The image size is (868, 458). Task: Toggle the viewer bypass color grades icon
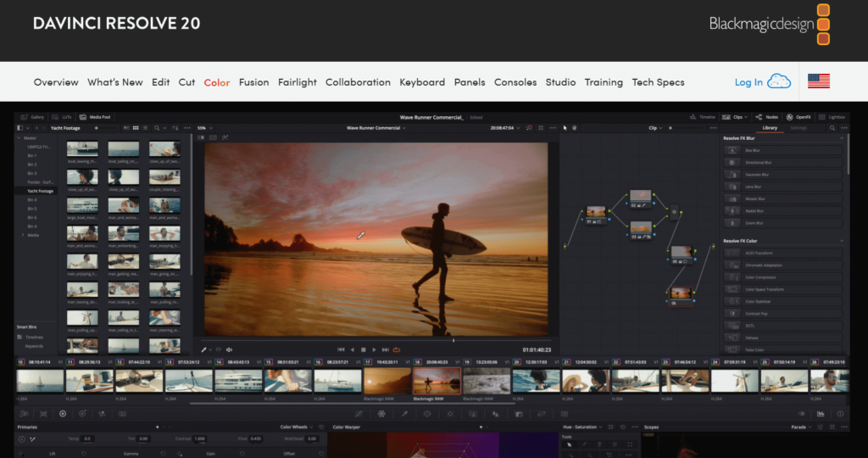coord(529,128)
